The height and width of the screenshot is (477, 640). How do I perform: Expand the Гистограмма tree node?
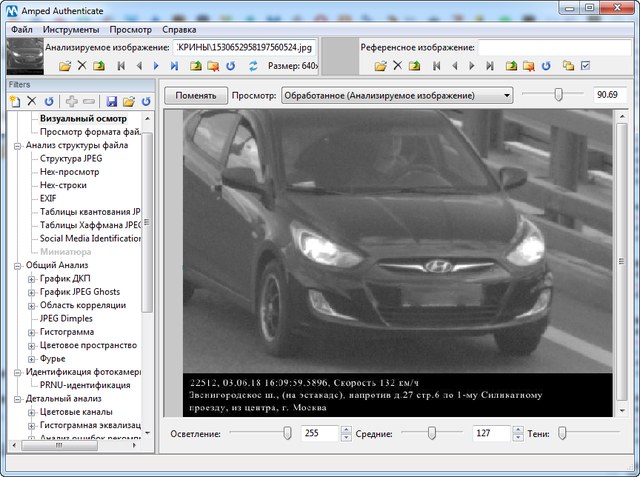pyautogui.click(x=32, y=331)
